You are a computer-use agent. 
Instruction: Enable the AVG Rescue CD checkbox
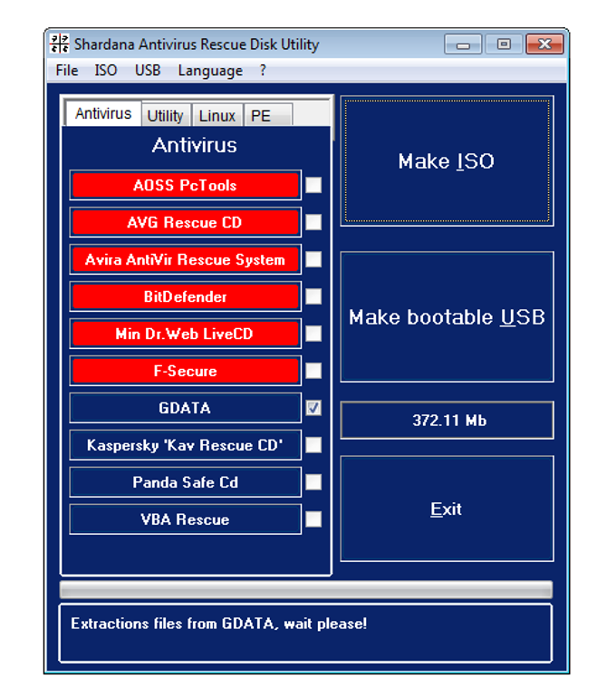313,222
